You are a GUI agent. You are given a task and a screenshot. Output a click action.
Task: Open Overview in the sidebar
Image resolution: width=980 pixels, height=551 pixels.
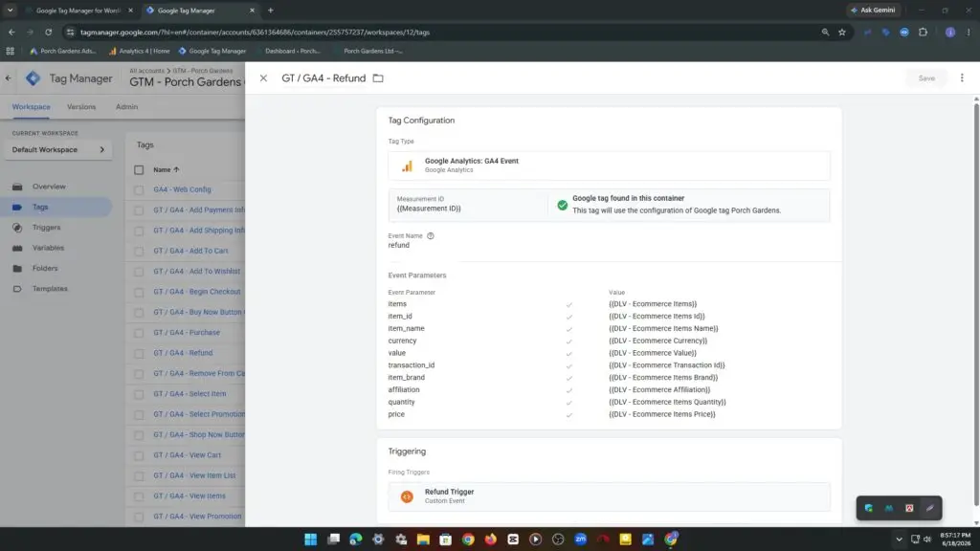tap(49, 187)
